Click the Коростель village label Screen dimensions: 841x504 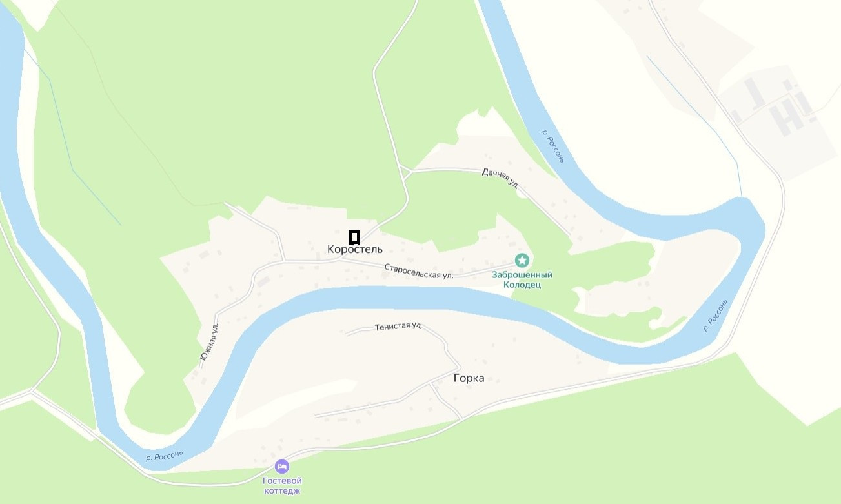coord(355,249)
